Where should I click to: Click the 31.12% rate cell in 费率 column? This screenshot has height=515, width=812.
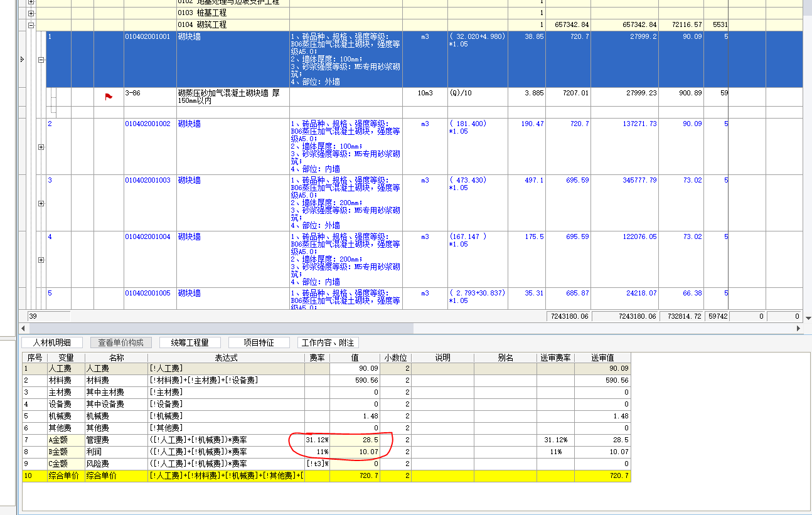317,440
